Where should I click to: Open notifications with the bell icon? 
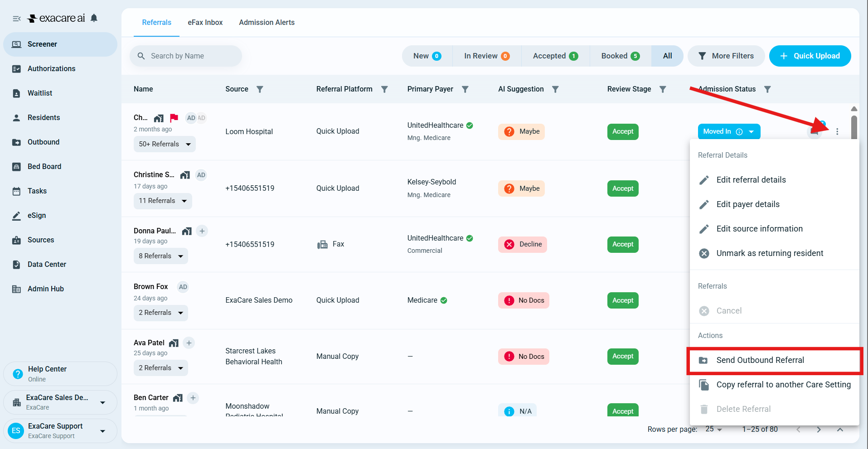click(94, 18)
